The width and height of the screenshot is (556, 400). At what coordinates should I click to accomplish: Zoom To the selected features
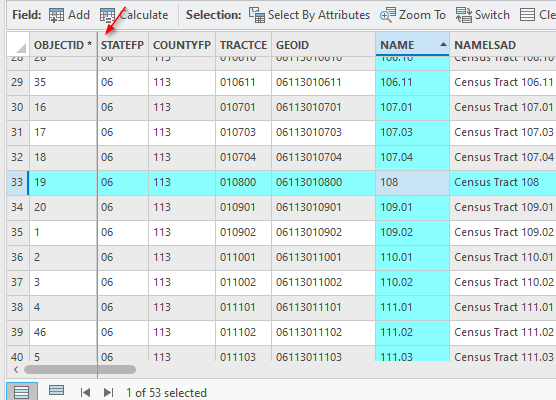pos(413,15)
